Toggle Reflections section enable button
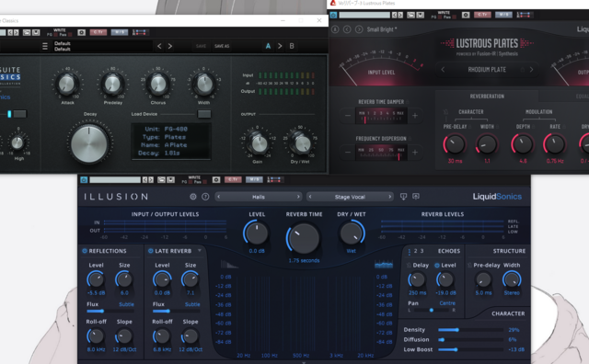589x364 pixels. 85,251
